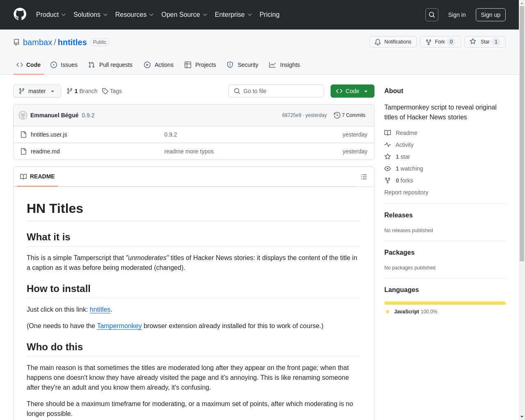The height and width of the screenshot is (420, 525).
Task: Switch to the Projects tab
Action: 200,65
